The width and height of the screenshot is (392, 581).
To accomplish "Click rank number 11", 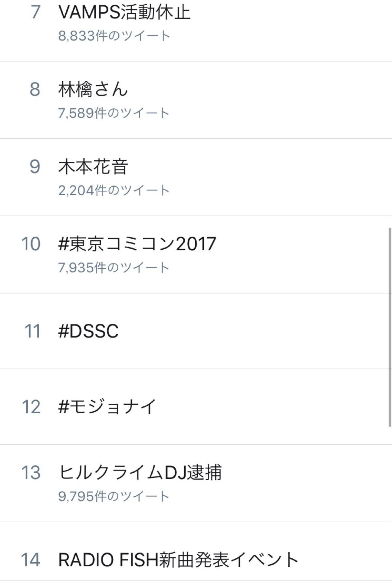I will coord(32,331).
